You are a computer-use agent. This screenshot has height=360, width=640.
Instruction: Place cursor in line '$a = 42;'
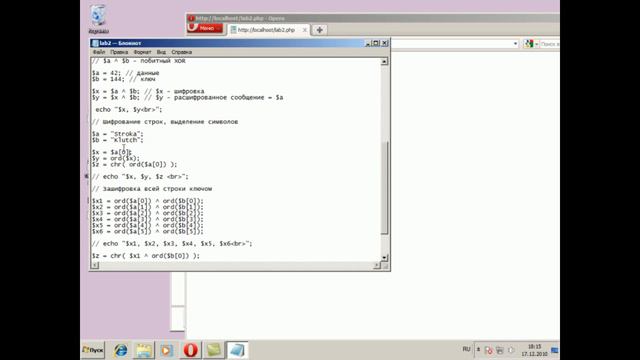click(125, 73)
